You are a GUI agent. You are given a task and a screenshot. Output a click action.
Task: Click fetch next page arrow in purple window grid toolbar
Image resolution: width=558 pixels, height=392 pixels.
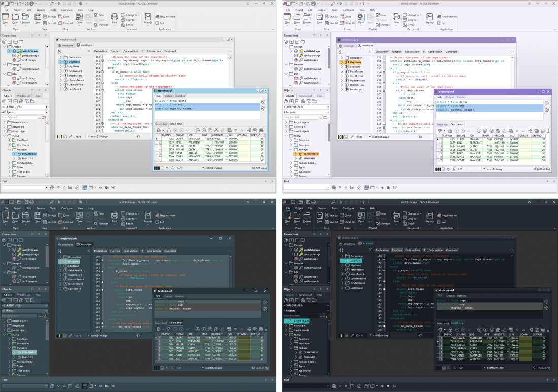[479, 131]
